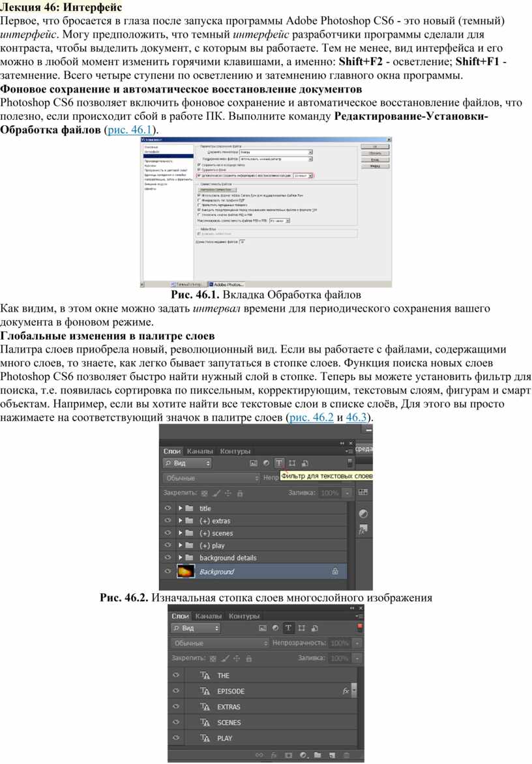The width and height of the screenshot is (532, 764).
Task: Select the EXTRAS text layer
Action: (x=265, y=707)
